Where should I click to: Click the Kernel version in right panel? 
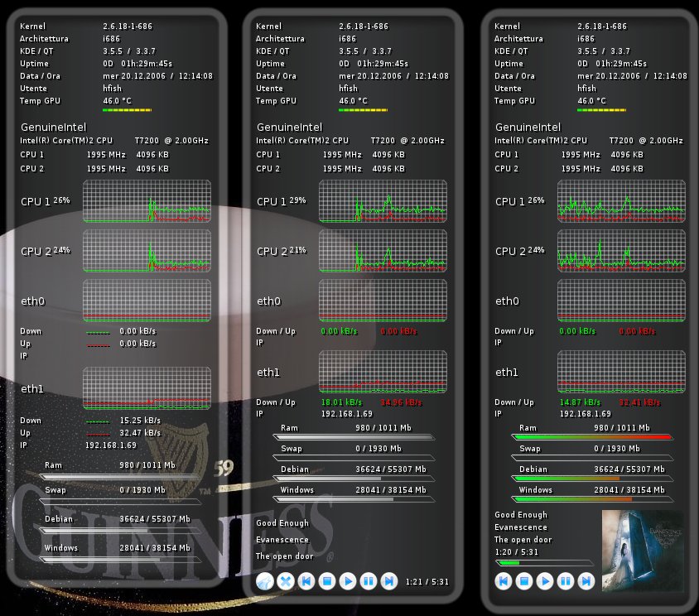point(602,26)
